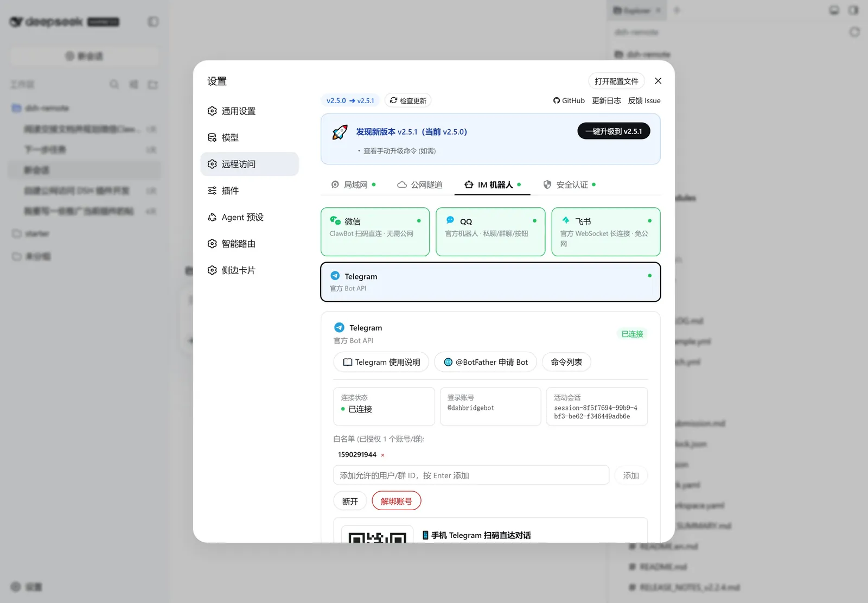The image size is (868, 603).
Task: Open Telegram 使用说明 guide
Action: pos(381,362)
